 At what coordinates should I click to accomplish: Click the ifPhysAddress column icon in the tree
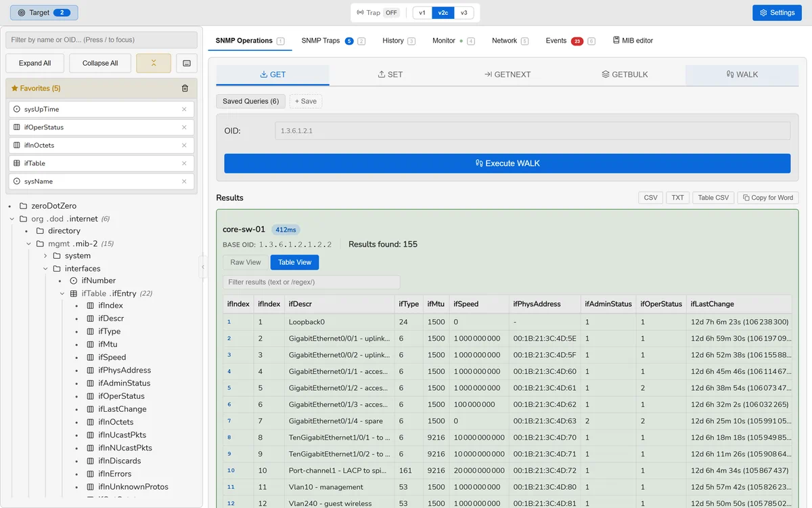91,370
